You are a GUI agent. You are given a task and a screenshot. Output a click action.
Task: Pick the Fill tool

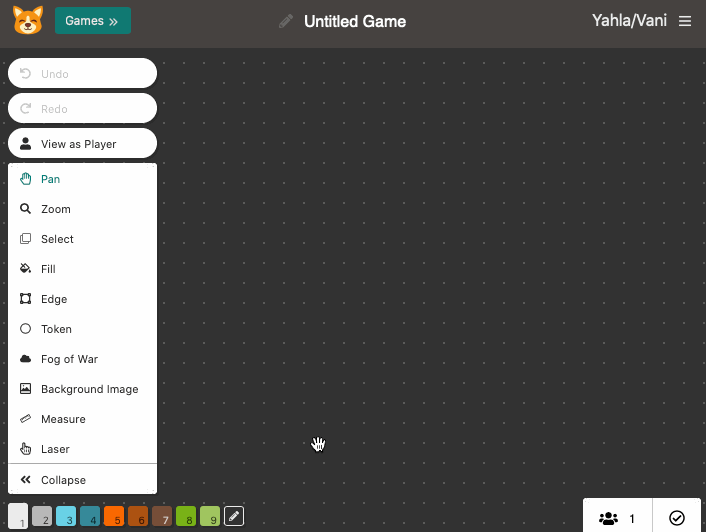[x=82, y=269]
